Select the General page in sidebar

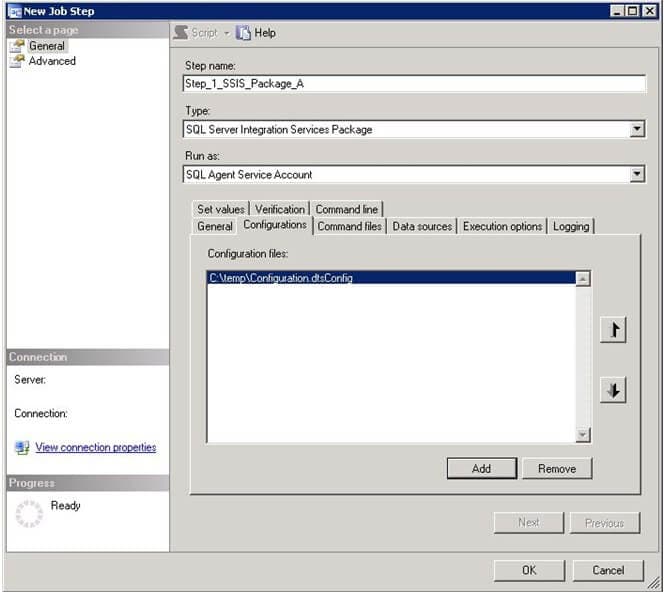pos(46,46)
